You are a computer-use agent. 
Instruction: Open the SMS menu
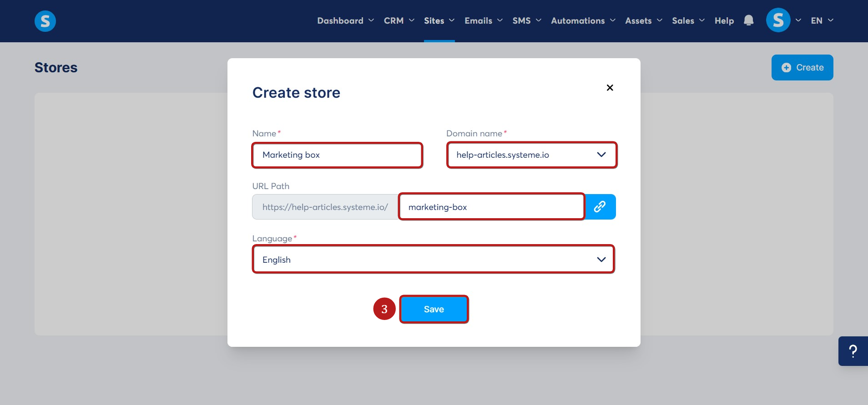click(527, 20)
